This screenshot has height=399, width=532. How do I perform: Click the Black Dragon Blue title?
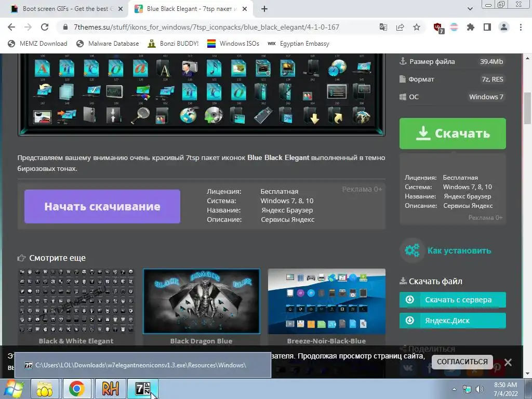point(201,341)
